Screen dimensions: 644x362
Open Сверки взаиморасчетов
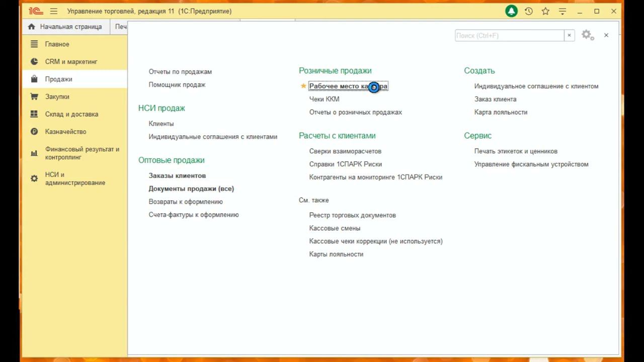(345, 151)
